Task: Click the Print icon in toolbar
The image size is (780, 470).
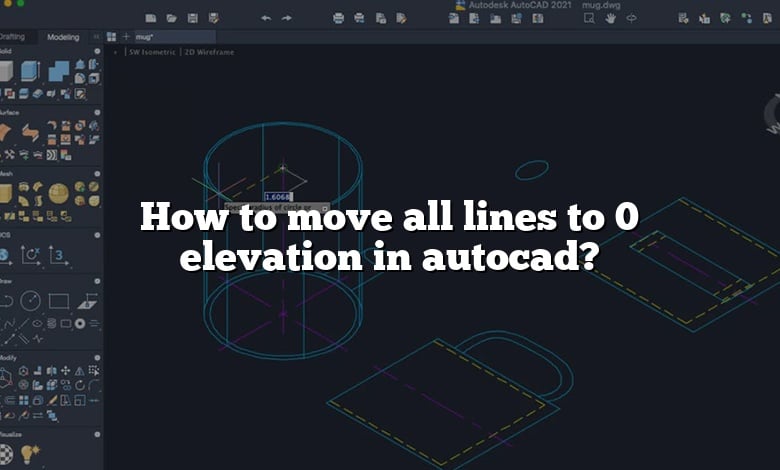Action: [x=338, y=18]
